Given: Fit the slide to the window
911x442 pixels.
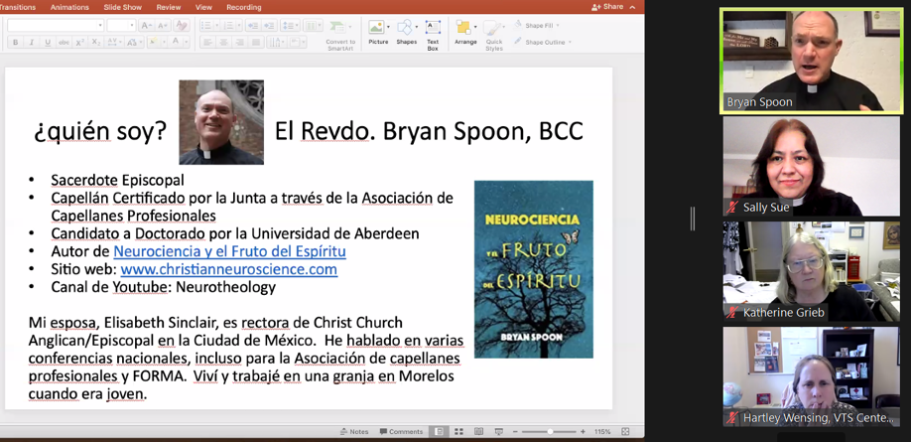Looking at the screenshot, I should click(623, 432).
